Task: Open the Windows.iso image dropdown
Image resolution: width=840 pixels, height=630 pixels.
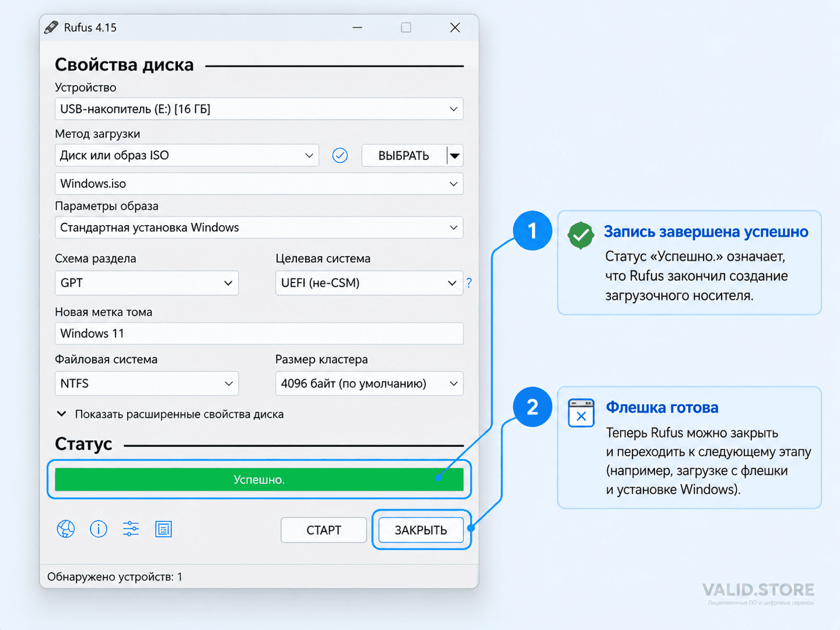Action: click(x=259, y=184)
